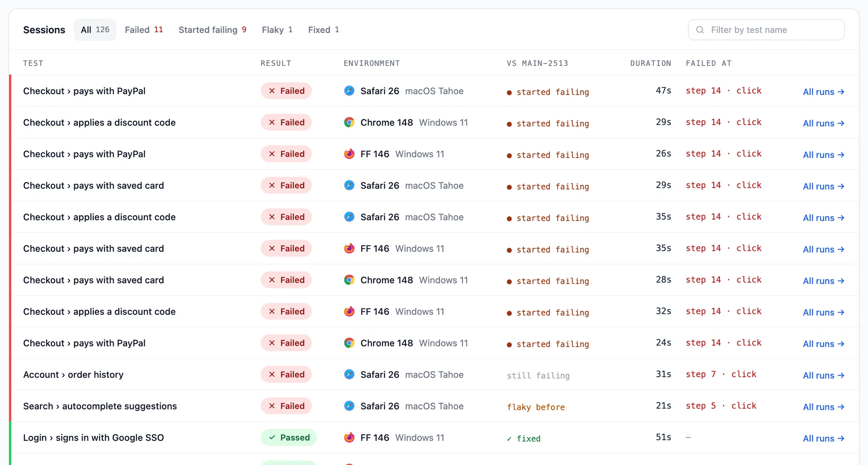
Task: Click the 'flaky before' status text
Action: tap(536, 407)
